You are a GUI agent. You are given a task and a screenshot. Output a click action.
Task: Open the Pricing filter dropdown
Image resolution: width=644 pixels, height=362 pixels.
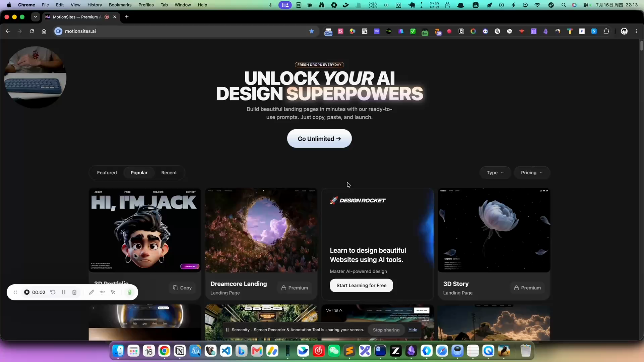click(532, 173)
